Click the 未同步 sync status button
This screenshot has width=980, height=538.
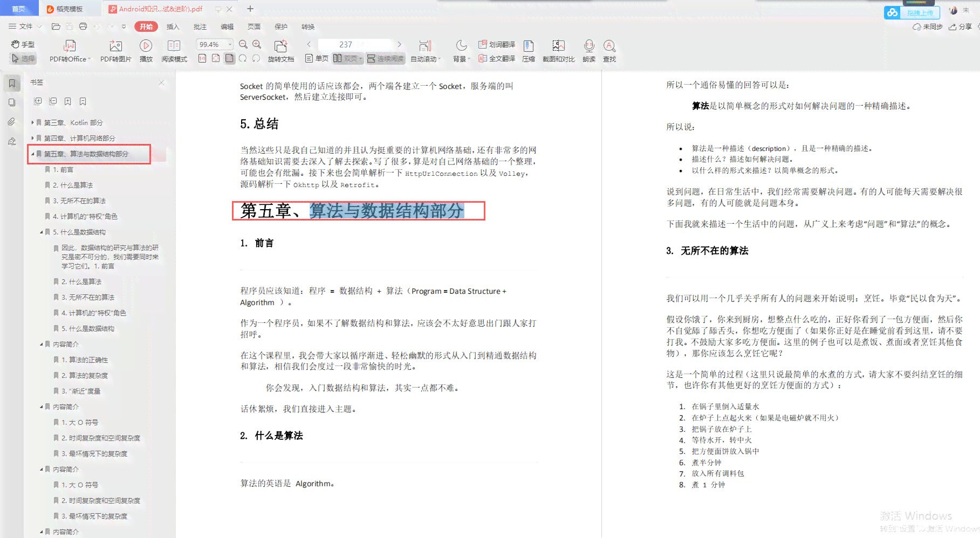pos(928,26)
